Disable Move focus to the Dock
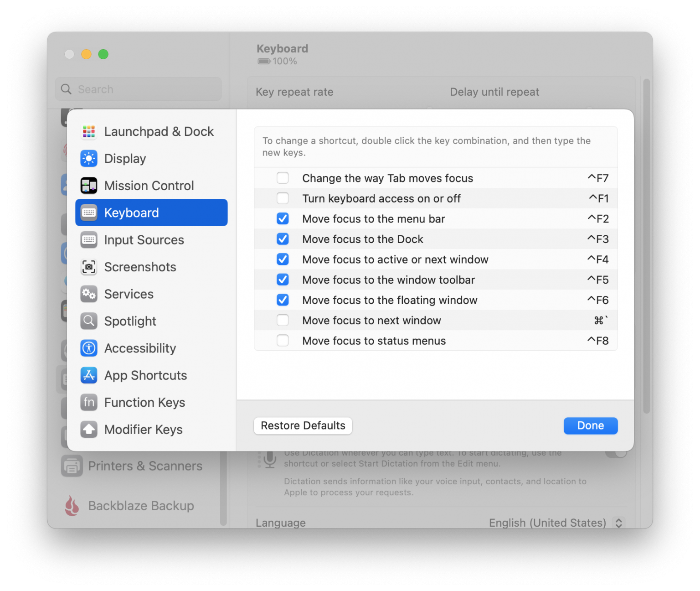The width and height of the screenshot is (700, 591). (x=283, y=238)
